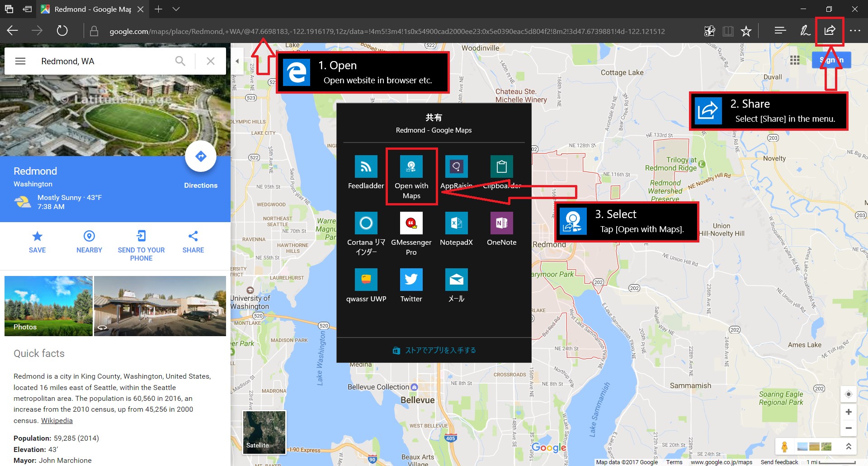Viewport: 868px width, 466px height.
Task: Click the Street View pegman icon
Action: click(x=784, y=447)
